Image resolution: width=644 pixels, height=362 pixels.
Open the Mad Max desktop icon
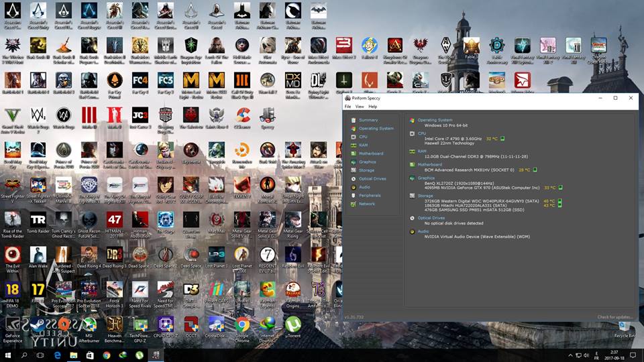pyautogui.click(x=217, y=223)
